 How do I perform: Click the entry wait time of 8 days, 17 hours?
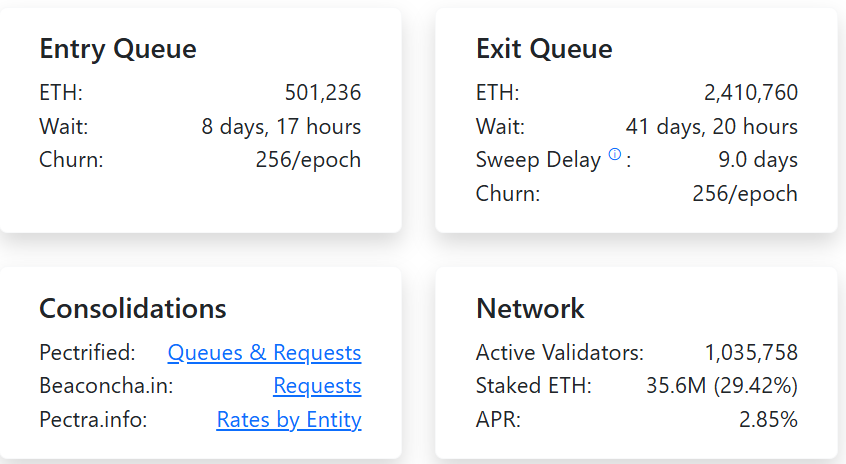tap(281, 127)
